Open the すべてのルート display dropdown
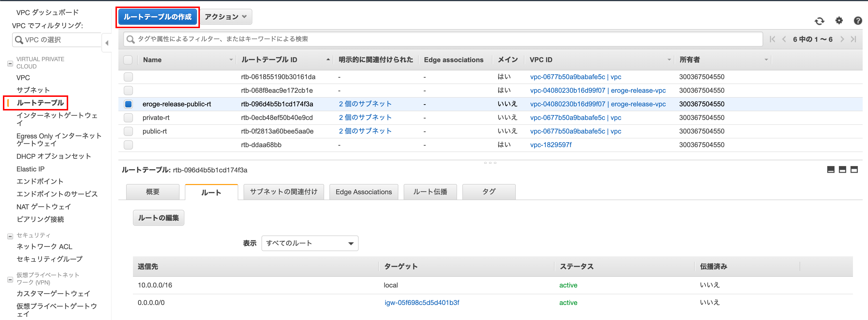 pos(310,243)
